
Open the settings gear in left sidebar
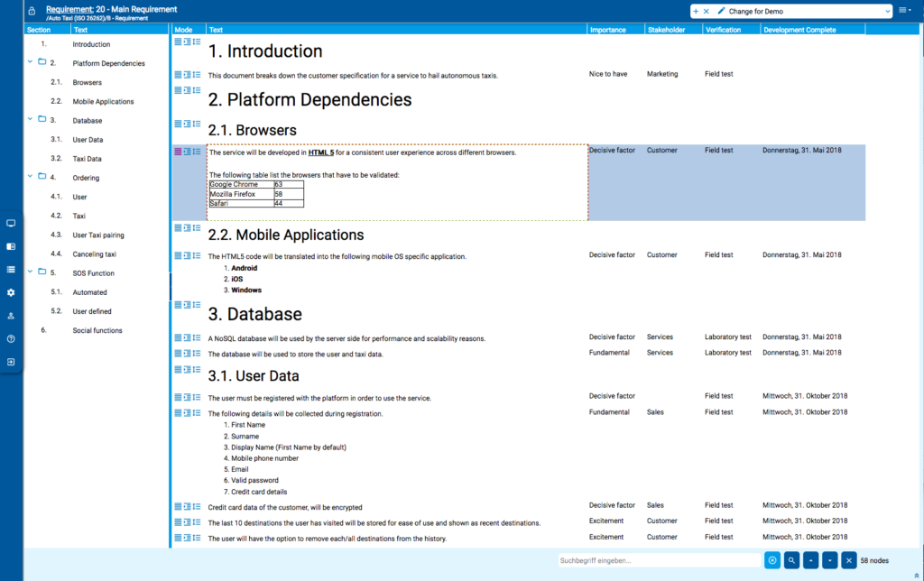tap(11, 292)
